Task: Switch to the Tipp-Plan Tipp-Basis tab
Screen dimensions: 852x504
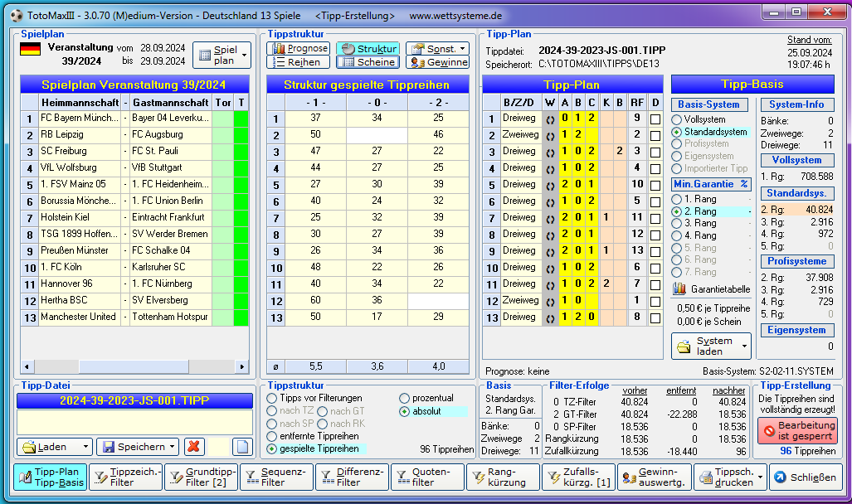Action: point(50,477)
